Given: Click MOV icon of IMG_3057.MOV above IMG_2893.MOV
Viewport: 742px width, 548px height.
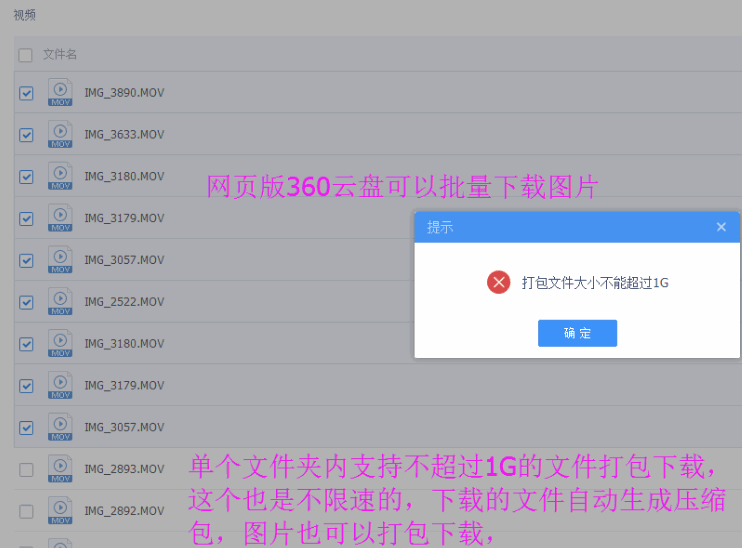Looking at the screenshot, I should [60, 427].
